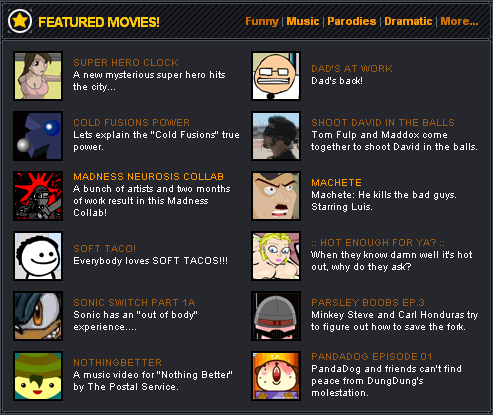Open the Hot Enough For Ya? title link
The width and height of the screenshot is (493, 415).
[x=378, y=243]
